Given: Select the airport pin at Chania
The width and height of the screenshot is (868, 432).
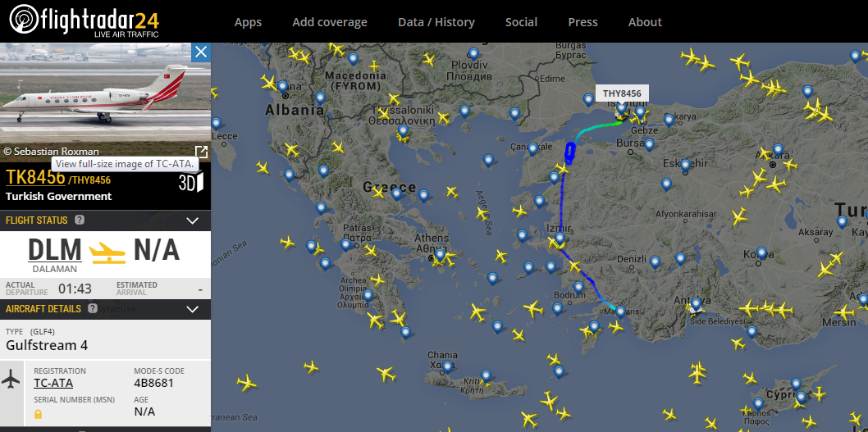Looking at the screenshot, I should 447,367.
